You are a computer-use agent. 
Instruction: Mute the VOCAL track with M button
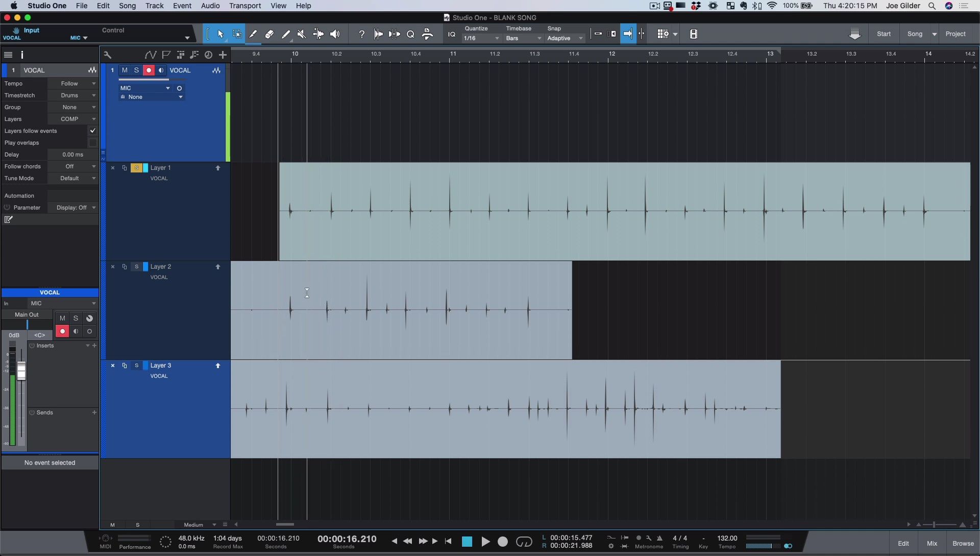point(125,70)
